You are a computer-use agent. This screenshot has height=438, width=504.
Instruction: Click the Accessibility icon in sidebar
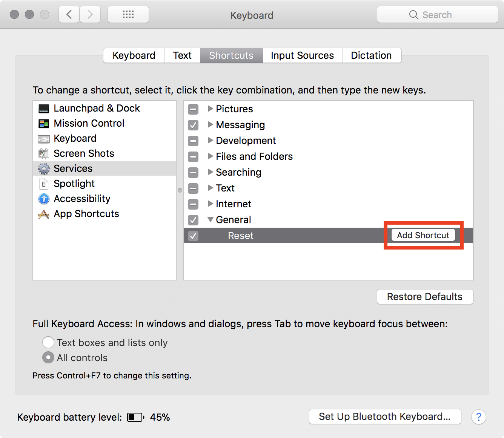click(44, 199)
